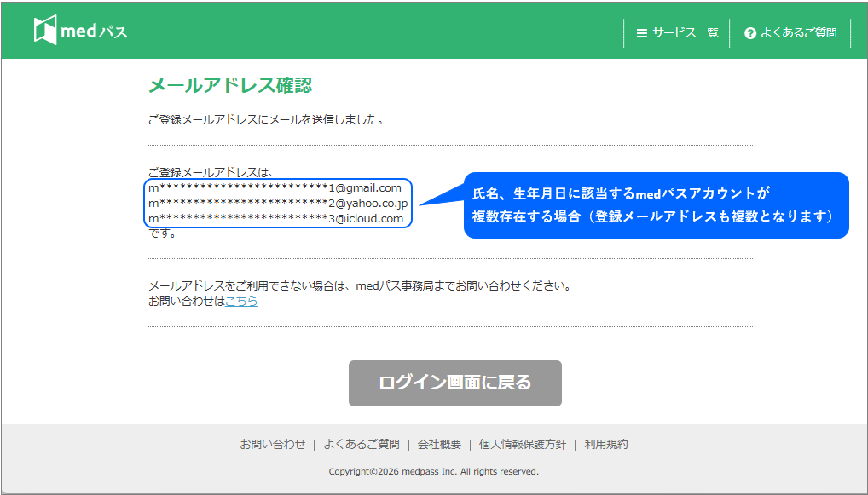Click the question mark icon in header
This screenshot has height=495, width=868.
click(750, 33)
